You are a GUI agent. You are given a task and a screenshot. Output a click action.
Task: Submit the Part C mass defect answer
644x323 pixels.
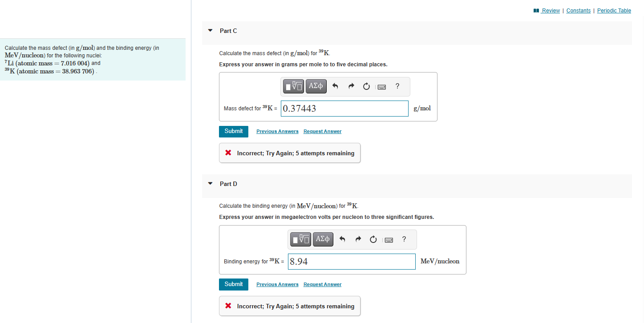(x=233, y=131)
